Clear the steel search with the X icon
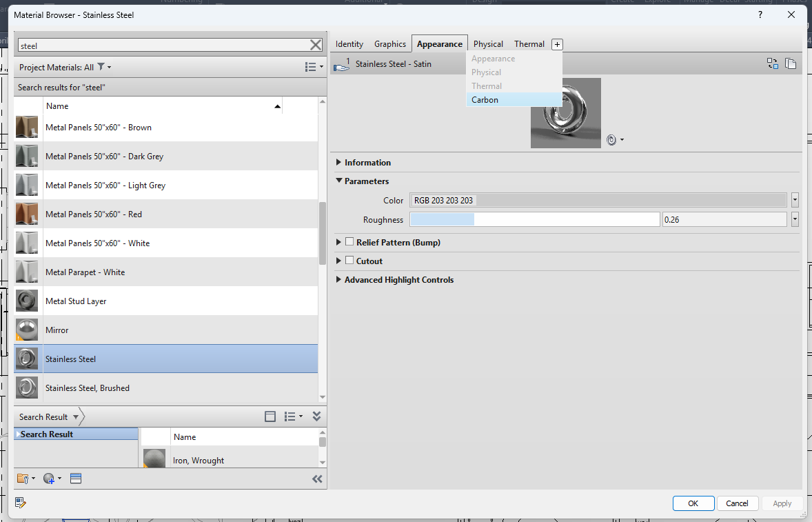Viewport: 812px width, 522px height. pos(316,44)
